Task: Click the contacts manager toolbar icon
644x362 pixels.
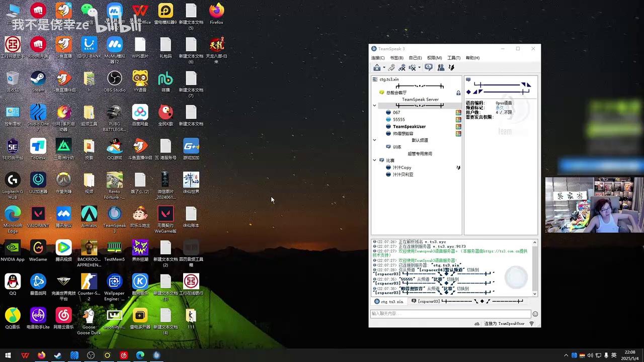Action: coord(441,67)
